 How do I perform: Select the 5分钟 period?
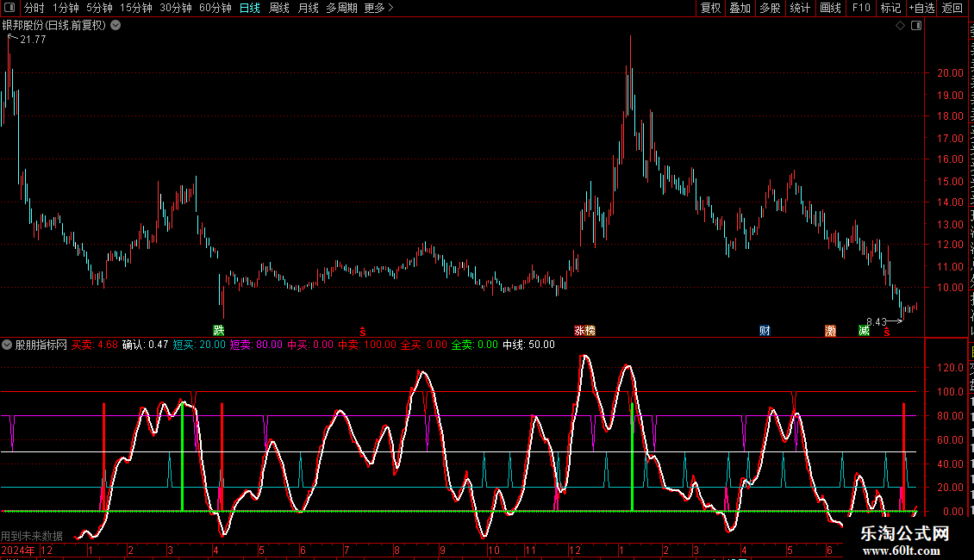click(x=99, y=8)
